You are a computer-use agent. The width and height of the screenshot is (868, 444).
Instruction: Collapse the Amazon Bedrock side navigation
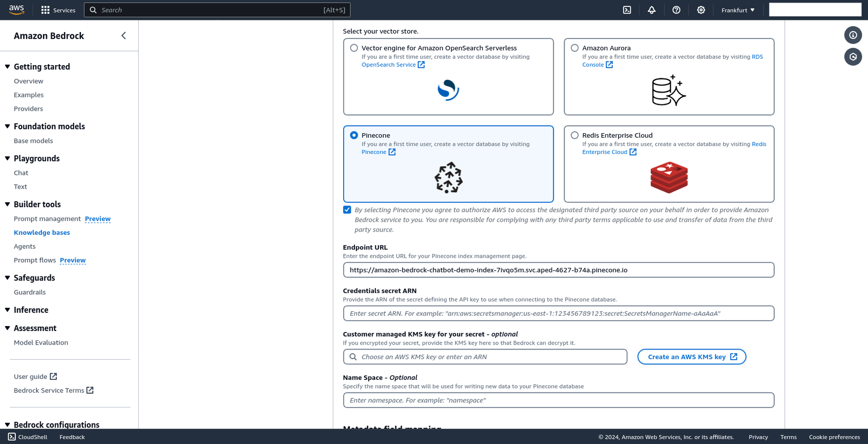[123, 36]
